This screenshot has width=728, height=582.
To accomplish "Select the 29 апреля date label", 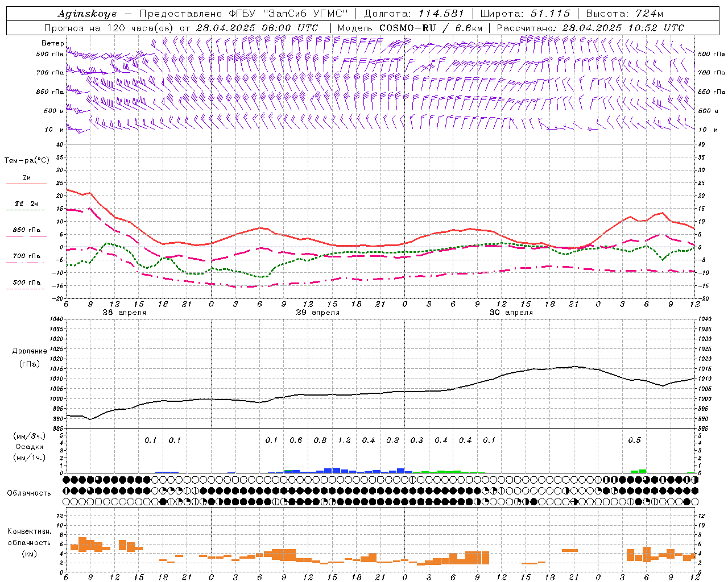I will (x=317, y=313).
